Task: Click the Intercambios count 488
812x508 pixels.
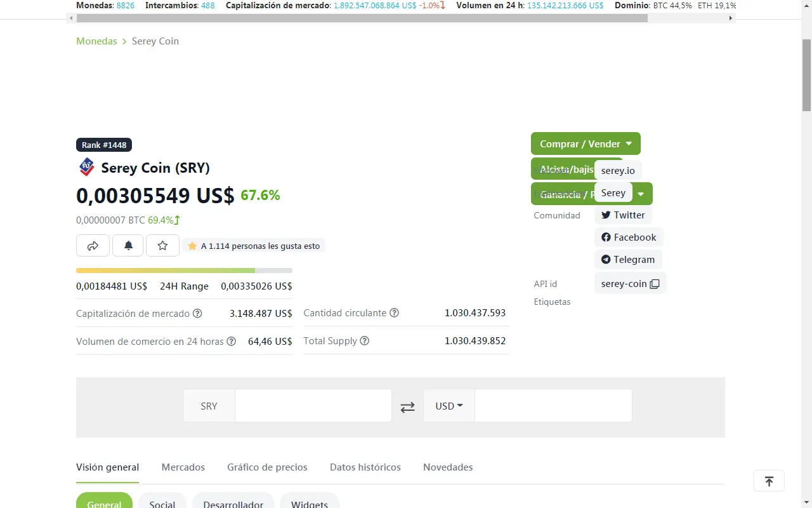Action: tap(208, 5)
